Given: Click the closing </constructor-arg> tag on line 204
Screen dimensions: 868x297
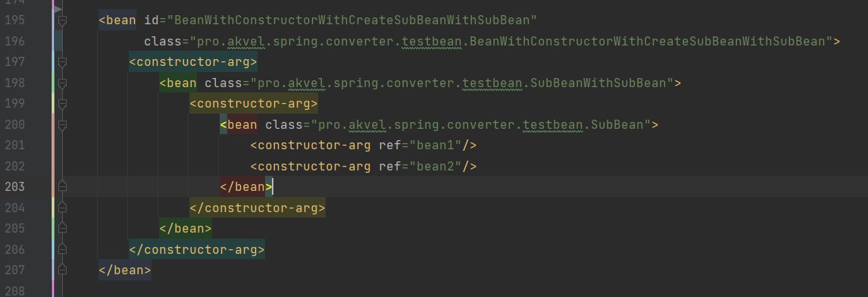Looking at the screenshot, I should [258, 208].
